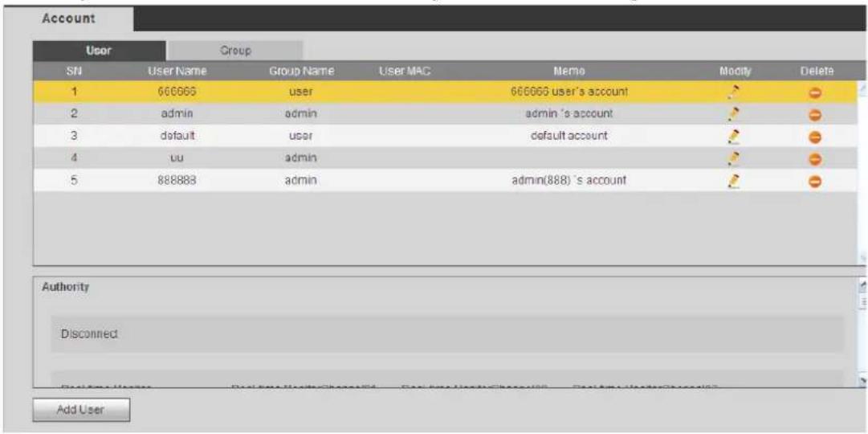Click the Authority panel scrollbar down arrow
This screenshot has height=434, width=868.
[863, 381]
